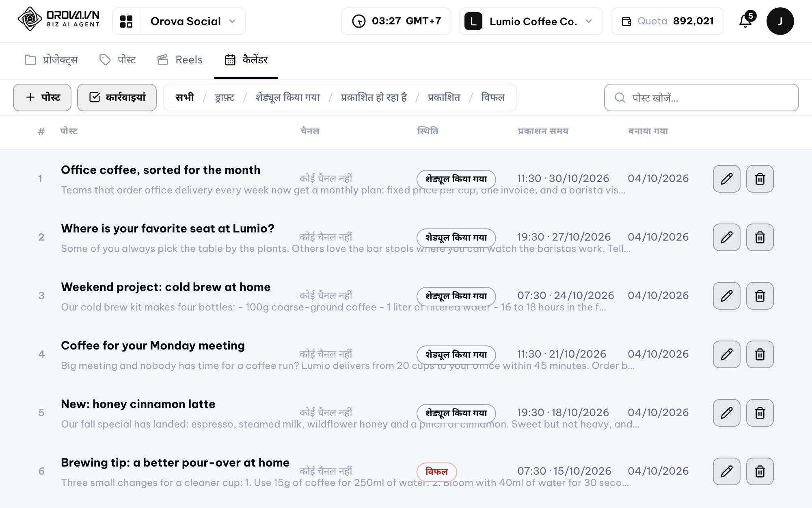Focus the पोस्ट खोजें search field
Screen dimensions: 812x508
pyautogui.click(x=701, y=98)
